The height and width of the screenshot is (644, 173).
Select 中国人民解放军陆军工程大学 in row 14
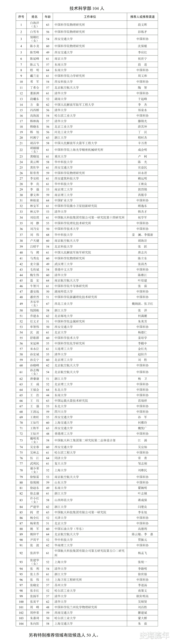click(74, 104)
